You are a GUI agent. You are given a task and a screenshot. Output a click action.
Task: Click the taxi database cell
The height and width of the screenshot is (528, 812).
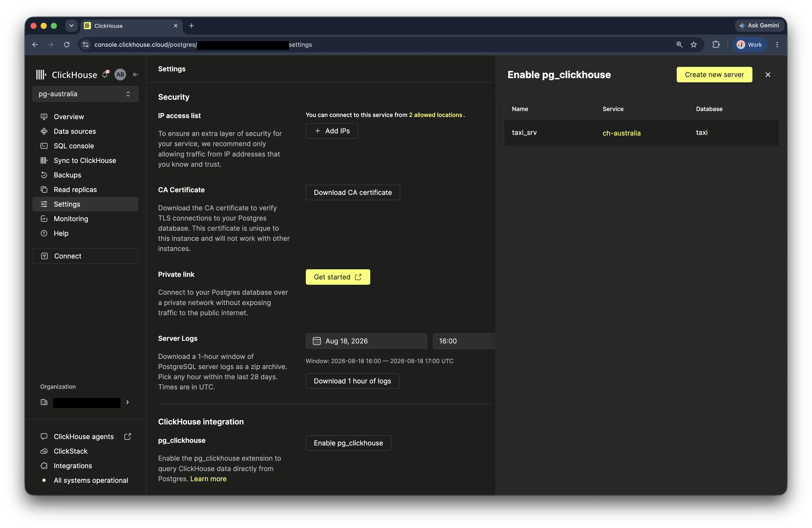pos(701,132)
